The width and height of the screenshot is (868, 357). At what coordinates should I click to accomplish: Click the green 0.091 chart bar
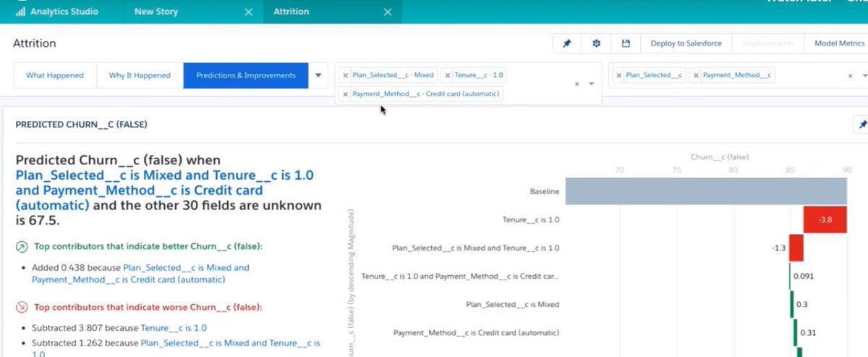click(790, 276)
